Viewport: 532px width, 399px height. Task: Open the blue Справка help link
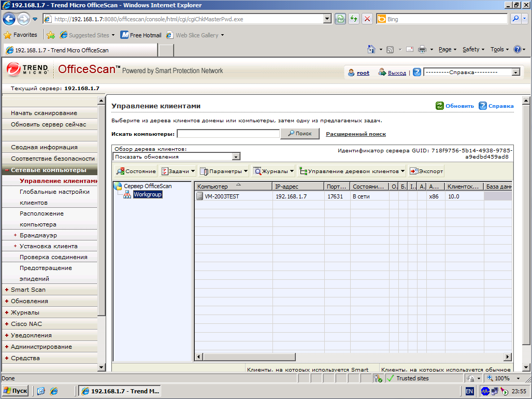(501, 106)
